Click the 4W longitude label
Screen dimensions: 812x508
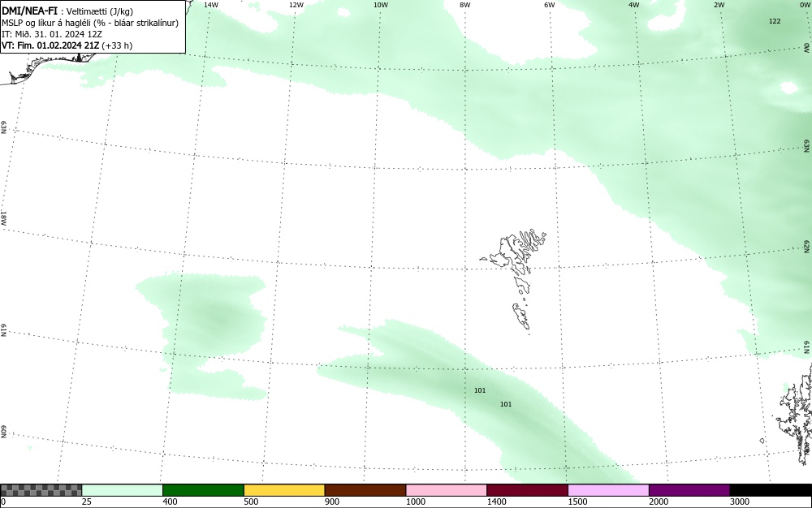[634, 5]
